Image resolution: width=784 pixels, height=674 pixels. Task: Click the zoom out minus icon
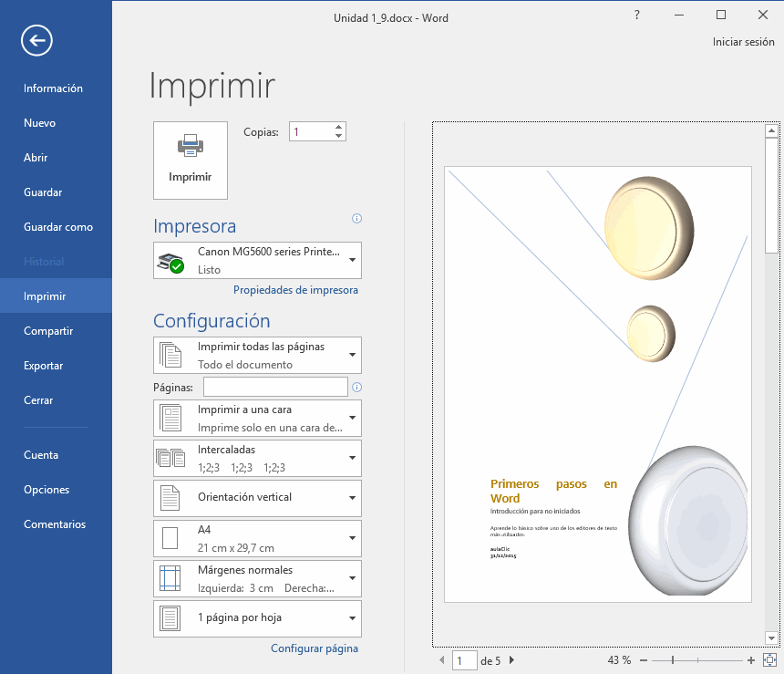pyautogui.click(x=644, y=660)
